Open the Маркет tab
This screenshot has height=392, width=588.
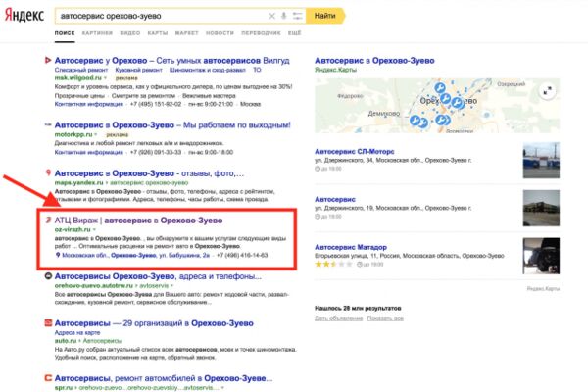[x=186, y=33]
